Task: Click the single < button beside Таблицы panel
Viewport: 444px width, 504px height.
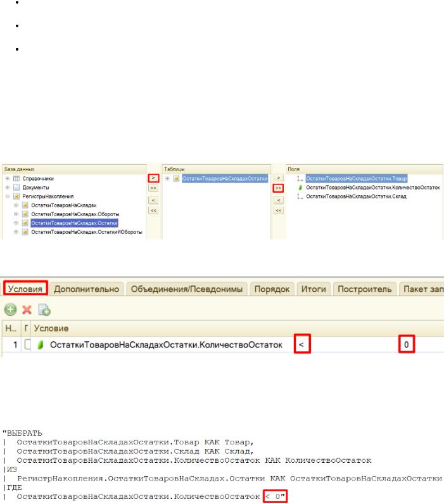Action: [277, 200]
